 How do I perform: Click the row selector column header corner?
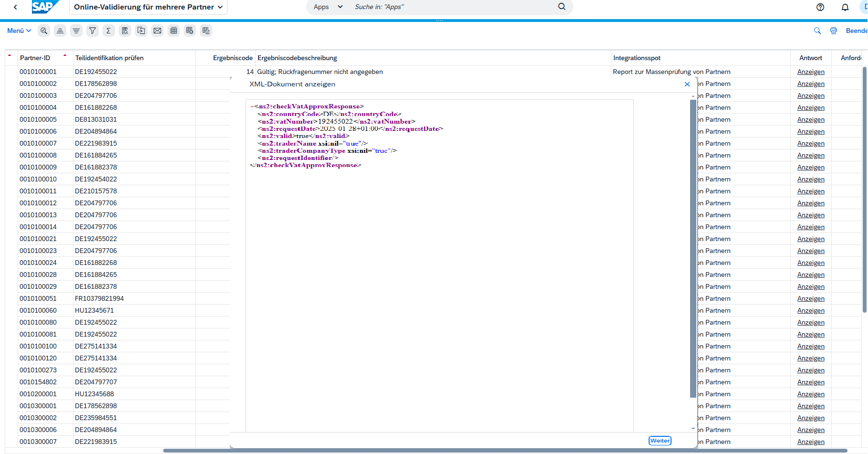11,58
